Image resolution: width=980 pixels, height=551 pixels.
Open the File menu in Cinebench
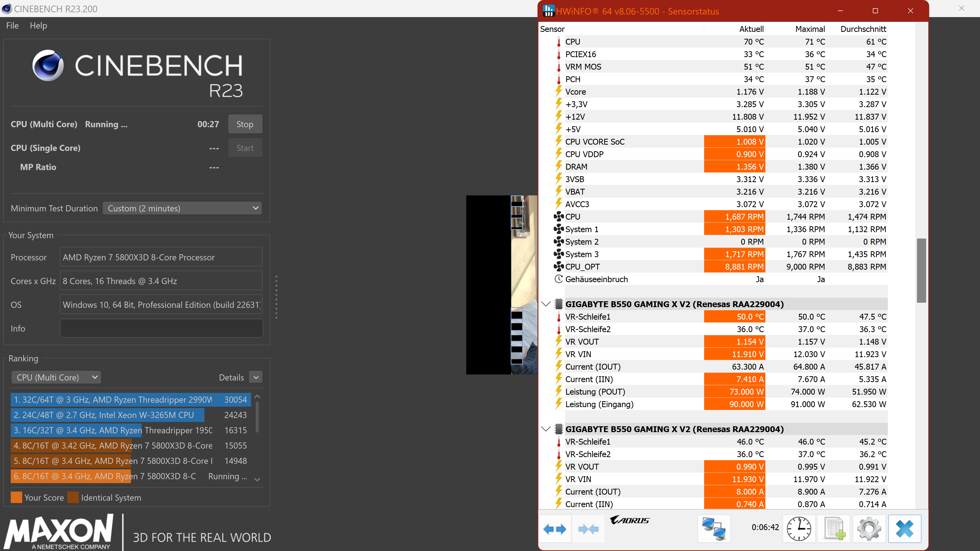click(12, 26)
